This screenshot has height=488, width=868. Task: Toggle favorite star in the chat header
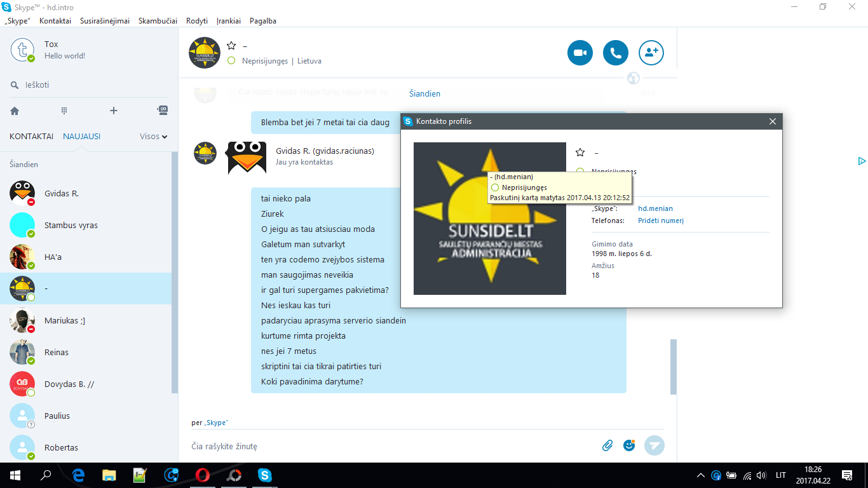231,46
